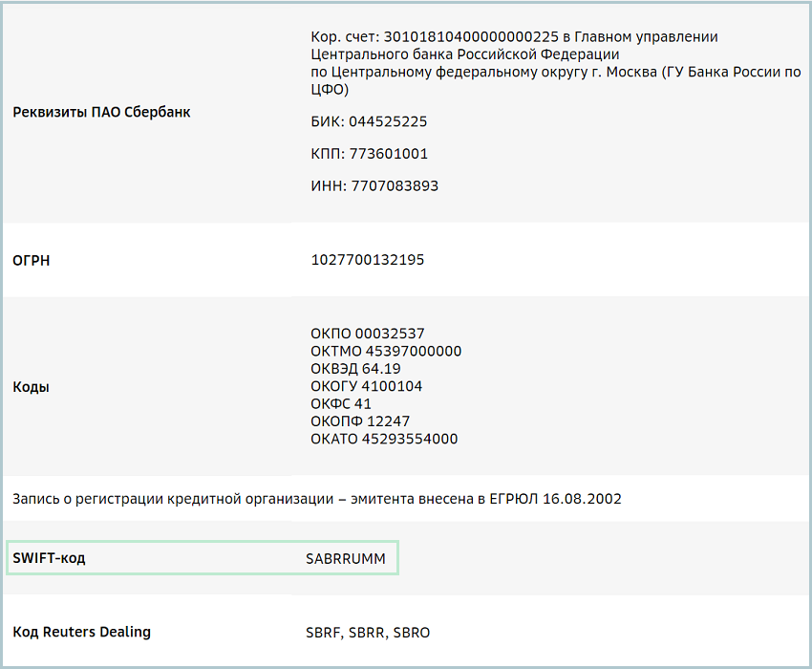The width and height of the screenshot is (812, 669).
Task: Click the "ЦФО)" line ending the address
Action: [x=330, y=90]
